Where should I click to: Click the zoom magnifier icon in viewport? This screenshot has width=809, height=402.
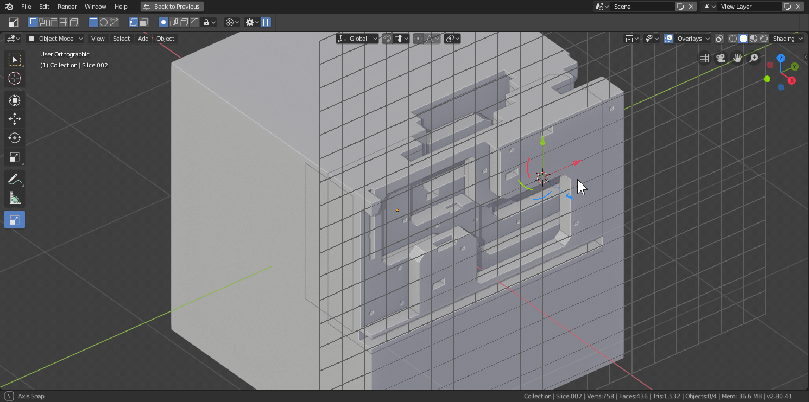point(753,58)
